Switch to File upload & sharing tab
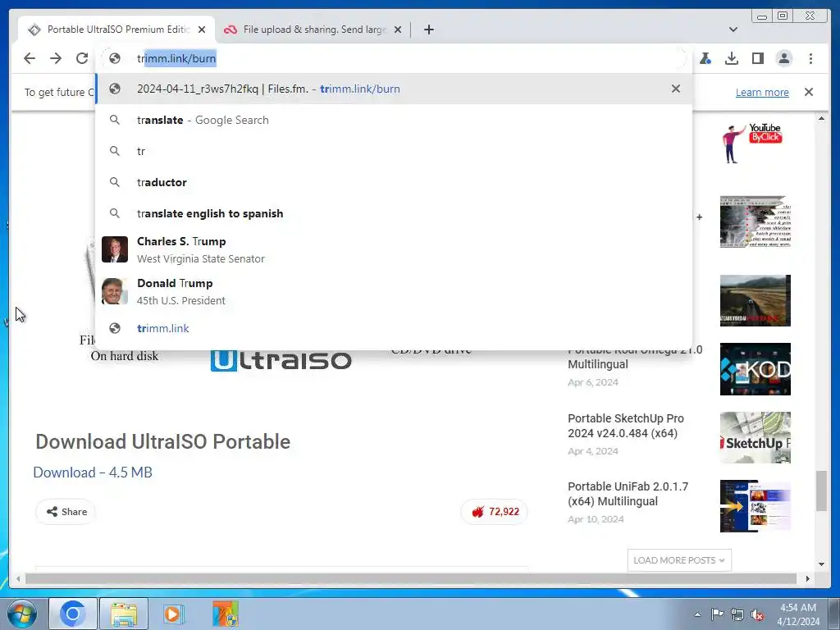The width and height of the screenshot is (840, 630). (x=313, y=30)
